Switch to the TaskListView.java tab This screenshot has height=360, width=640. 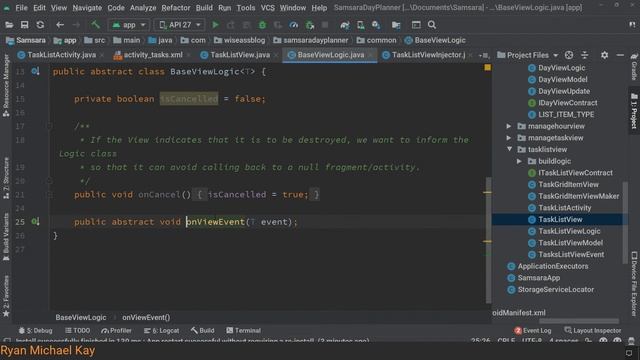click(240, 55)
